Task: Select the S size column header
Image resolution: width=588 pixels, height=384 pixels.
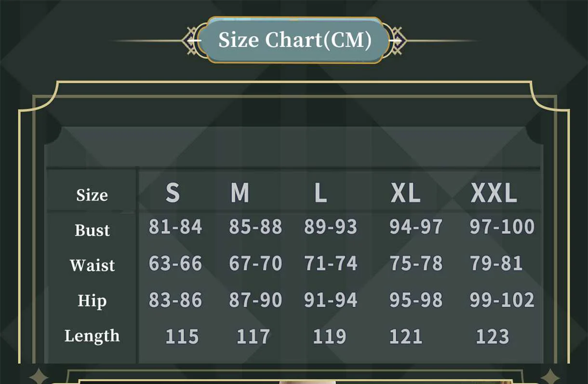Action: point(173,193)
